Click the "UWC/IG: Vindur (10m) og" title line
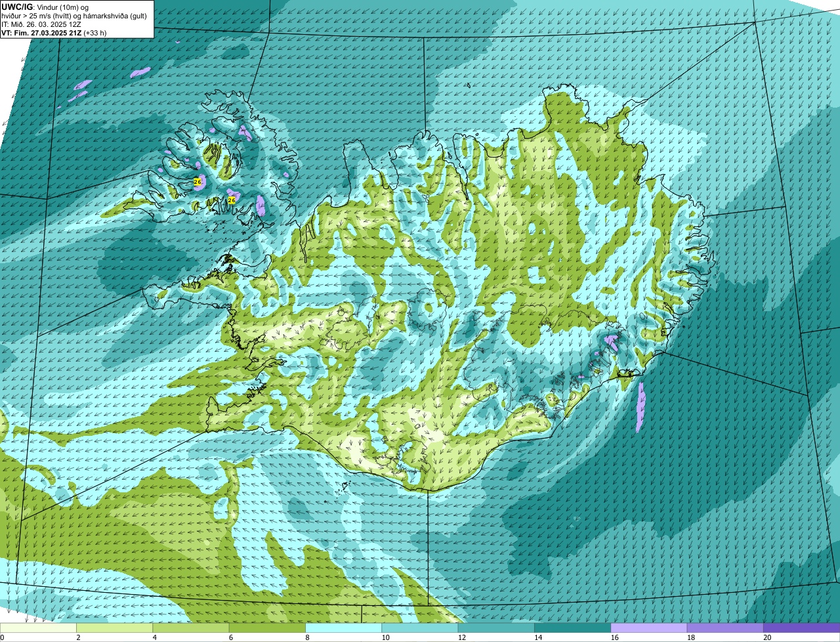The image size is (840, 642). tap(45, 7)
